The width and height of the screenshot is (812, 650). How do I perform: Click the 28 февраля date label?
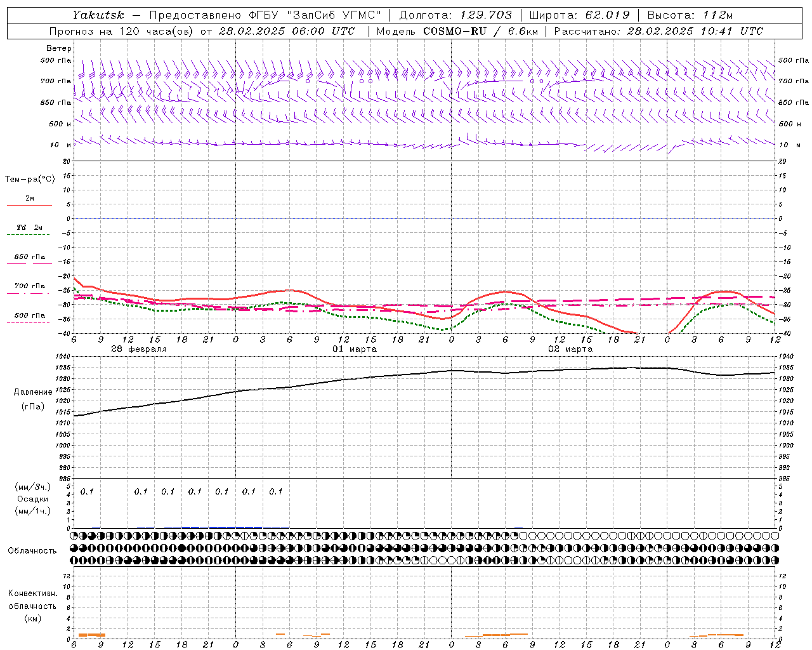[x=138, y=349]
